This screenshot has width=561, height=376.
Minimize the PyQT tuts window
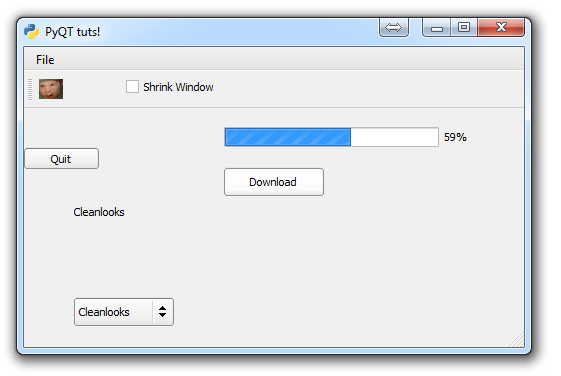point(436,28)
